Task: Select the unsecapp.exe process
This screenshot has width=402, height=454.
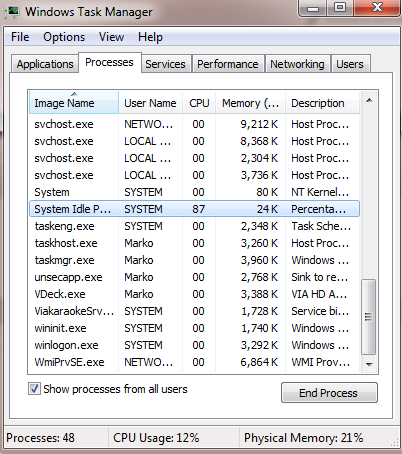Action: pos(194,277)
